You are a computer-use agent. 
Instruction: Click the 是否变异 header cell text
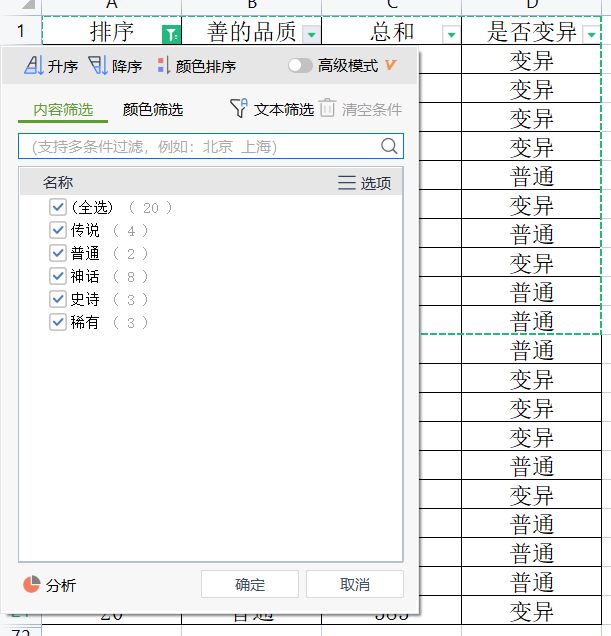tap(531, 32)
